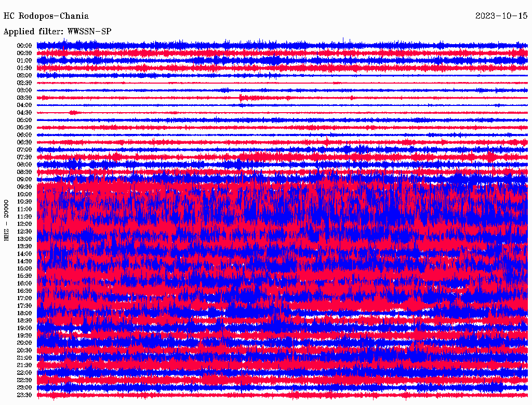Viewport: 532px width, 405px height.
Task: Select the 20:00 time row label
Action: coord(24,343)
